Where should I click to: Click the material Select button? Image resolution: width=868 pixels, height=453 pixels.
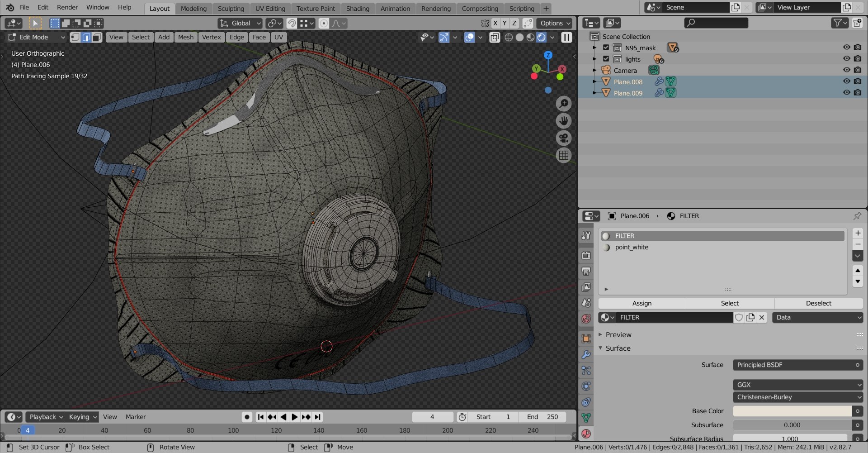730,303
